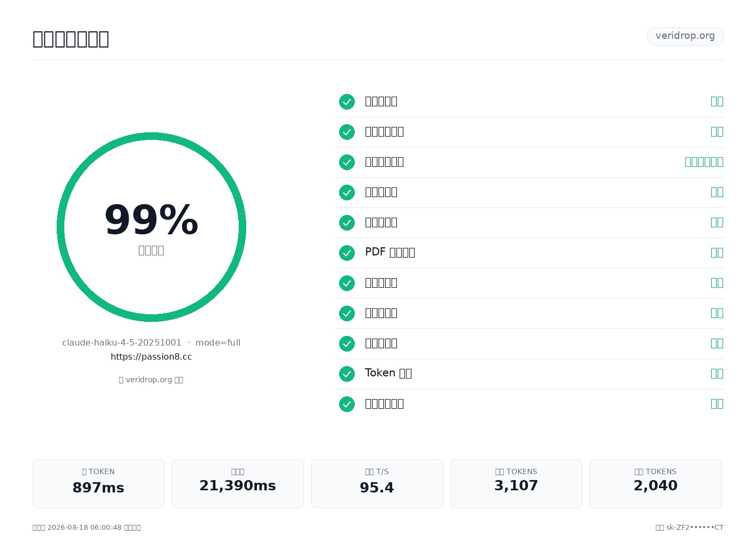Image resolution: width=756 pixels, height=540 pixels.
Task: Click the green check icon beside PDF row
Action: 347,253
